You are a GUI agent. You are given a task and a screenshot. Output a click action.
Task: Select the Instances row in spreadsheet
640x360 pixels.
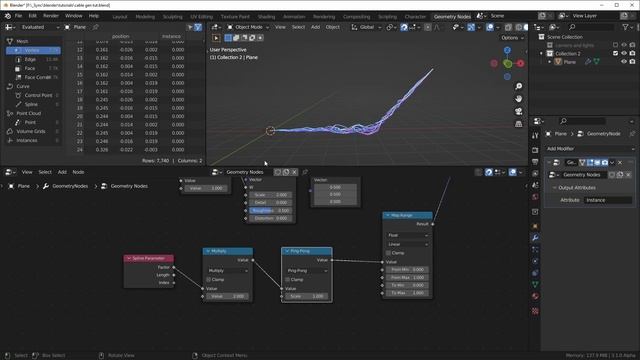33,140
